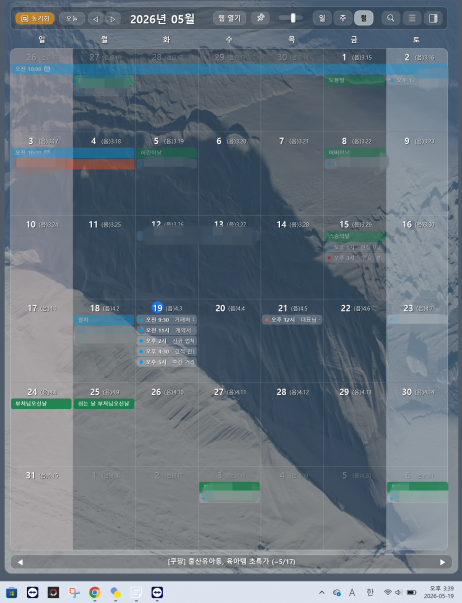Image resolution: width=462 pixels, height=603 pixels.
Task: Open Google Chrome from the taskbar
Action: click(x=95, y=593)
